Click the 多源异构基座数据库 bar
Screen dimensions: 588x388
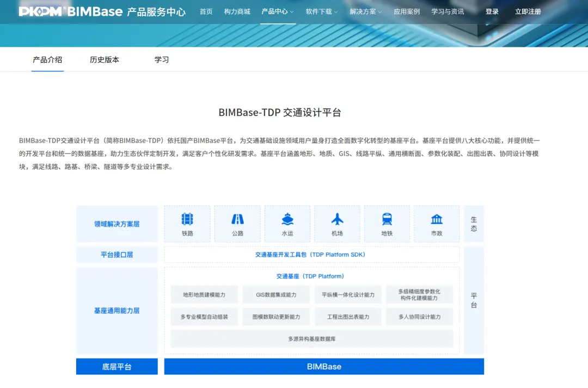311,339
